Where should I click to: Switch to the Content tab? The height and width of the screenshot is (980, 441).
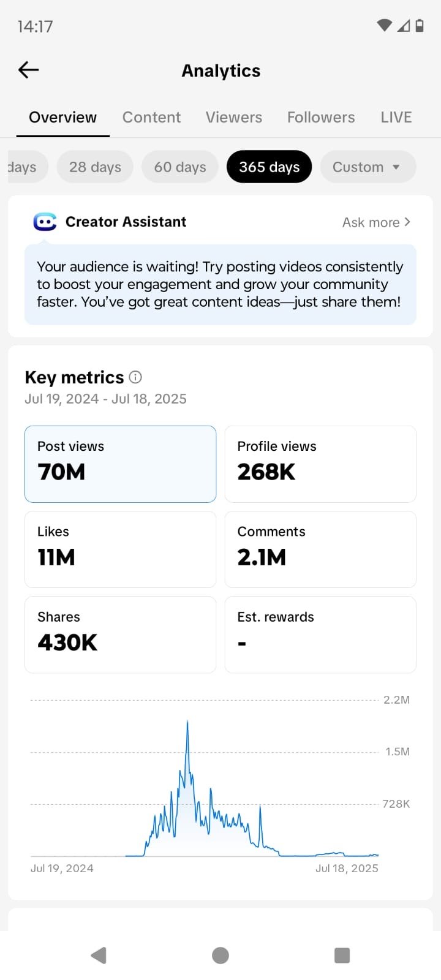151,117
